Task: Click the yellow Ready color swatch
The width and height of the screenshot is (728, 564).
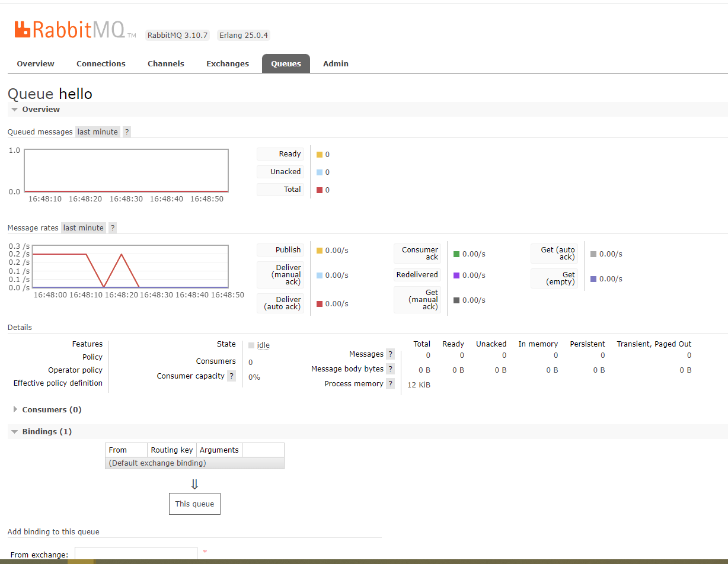Action: coord(320,155)
